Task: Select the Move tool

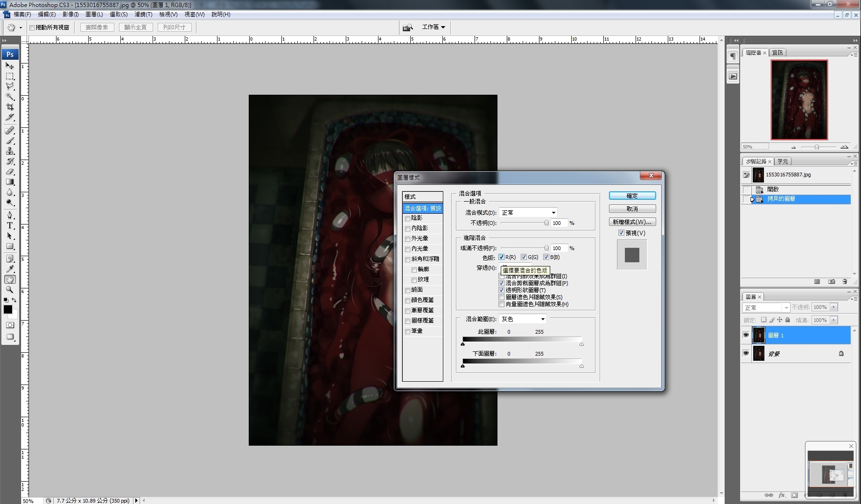Action: (x=10, y=66)
